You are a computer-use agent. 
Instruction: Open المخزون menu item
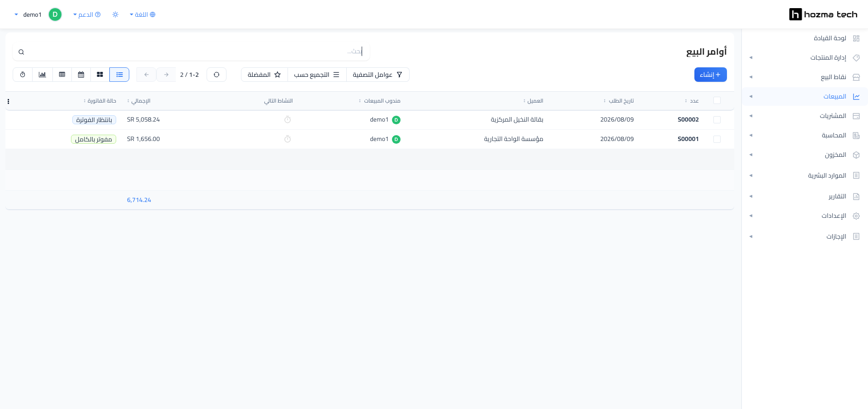835,155
